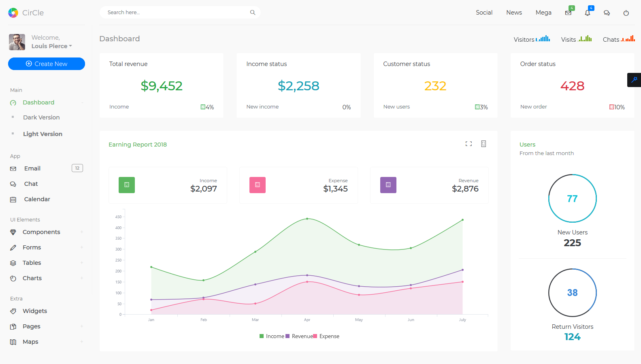Viewport: 641px width, 364px height.
Task: Go to Dark Version dashboard link
Action: (41, 117)
